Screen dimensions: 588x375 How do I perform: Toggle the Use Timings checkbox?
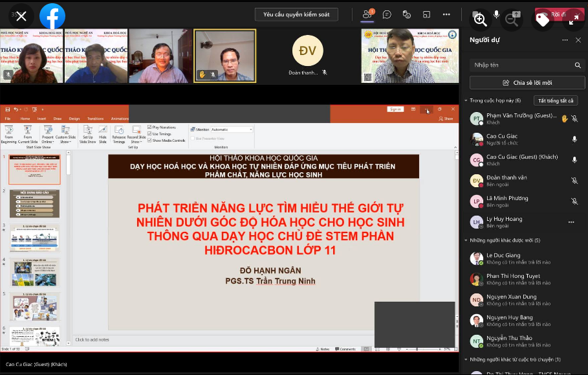150,133
